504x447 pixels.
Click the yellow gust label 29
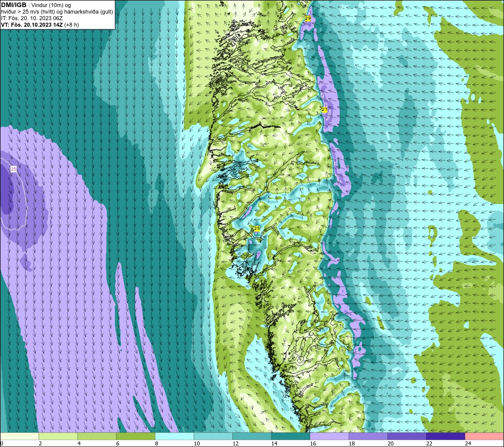pos(307,19)
